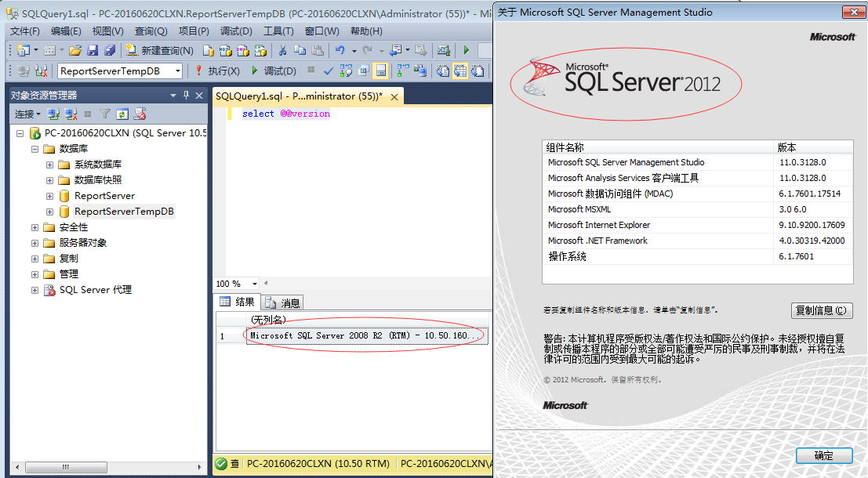
Task: Expand the 安全性 folder
Action: 35,227
